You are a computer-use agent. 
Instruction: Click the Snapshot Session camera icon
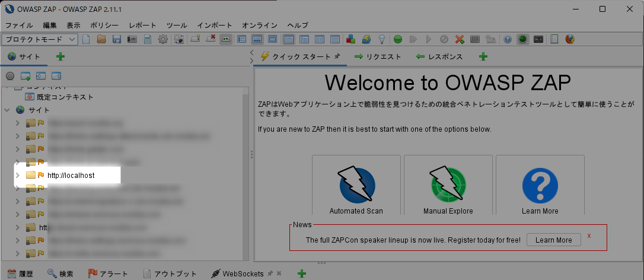[x=132, y=40]
